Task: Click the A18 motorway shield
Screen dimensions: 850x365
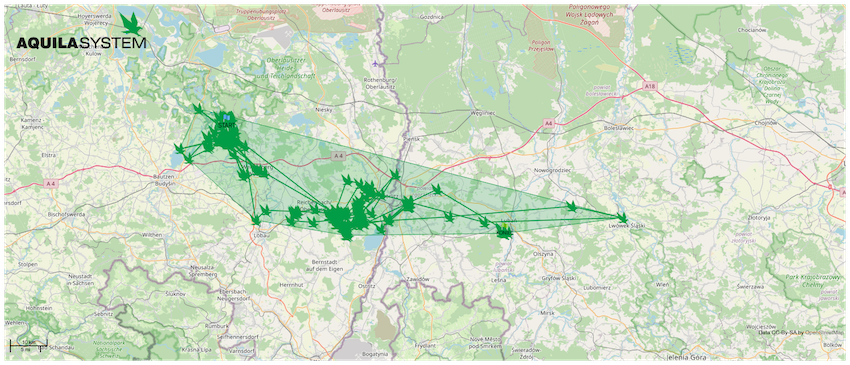Action: click(x=650, y=86)
